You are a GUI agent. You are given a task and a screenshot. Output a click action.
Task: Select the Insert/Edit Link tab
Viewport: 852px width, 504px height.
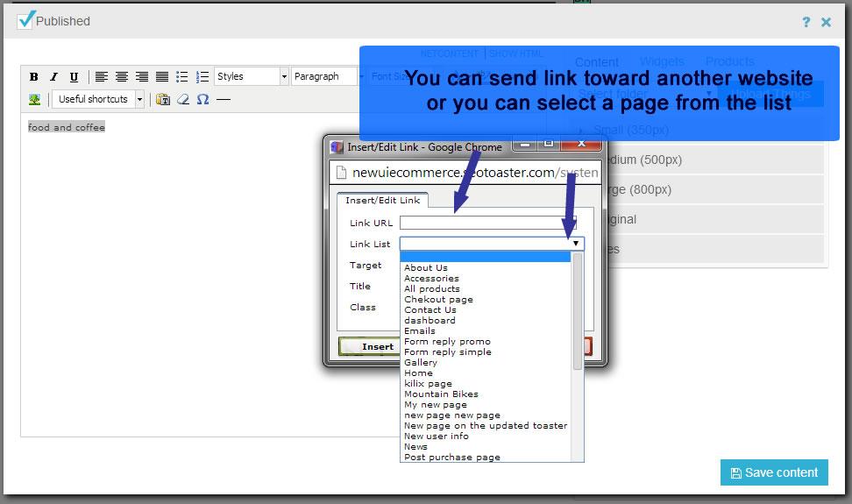tap(382, 201)
